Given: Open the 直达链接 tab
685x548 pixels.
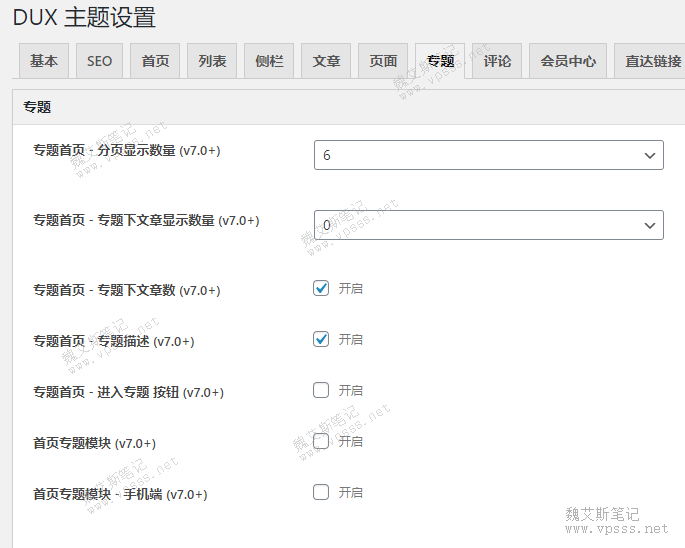Looking at the screenshot, I should coord(651,61).
